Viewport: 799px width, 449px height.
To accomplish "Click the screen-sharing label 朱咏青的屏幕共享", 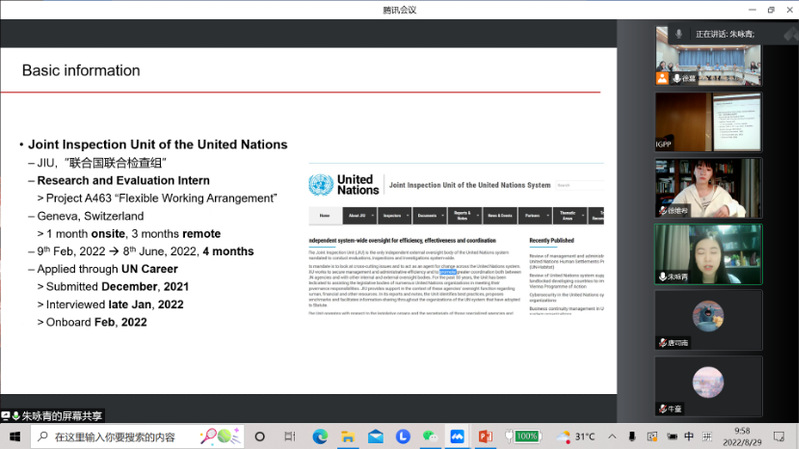I will tap(61, 416).
